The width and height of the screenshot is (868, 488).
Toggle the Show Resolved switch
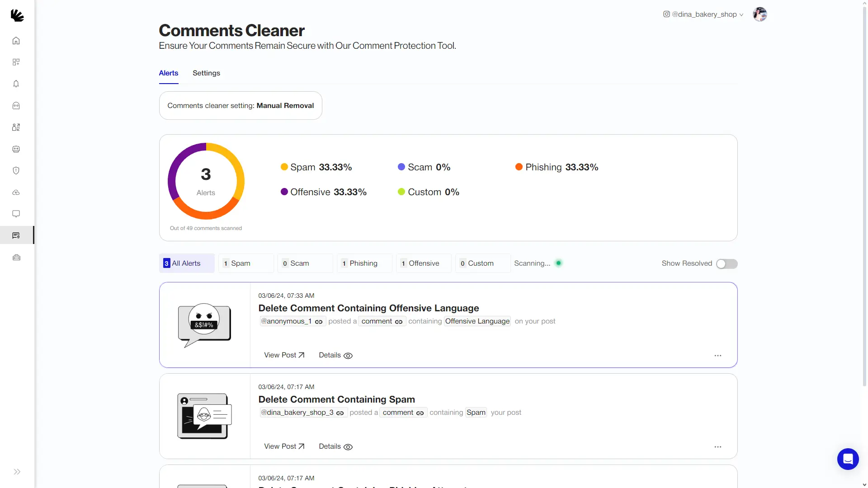coord(726,264)
